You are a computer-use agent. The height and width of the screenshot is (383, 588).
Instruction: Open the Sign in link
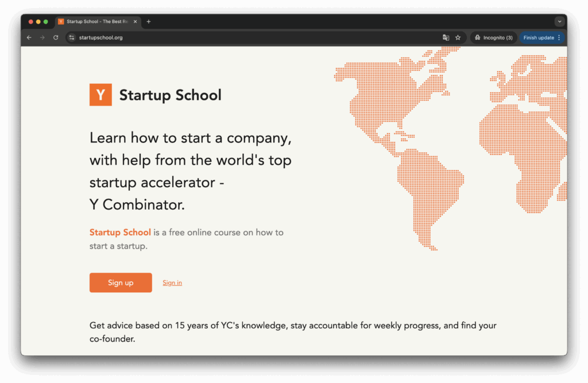[172, 283]
